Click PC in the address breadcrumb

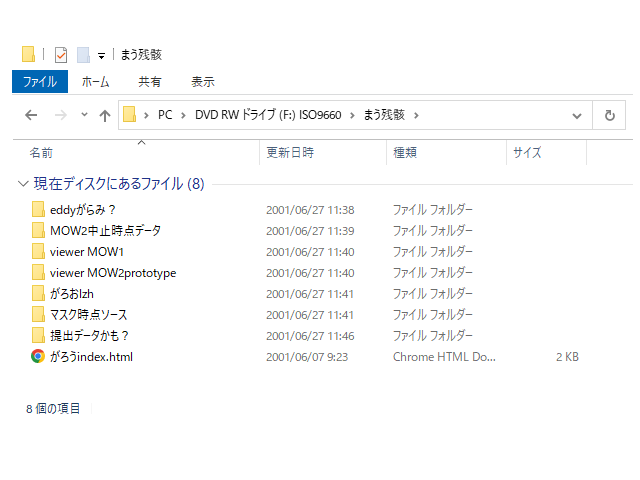click(166, 116)
